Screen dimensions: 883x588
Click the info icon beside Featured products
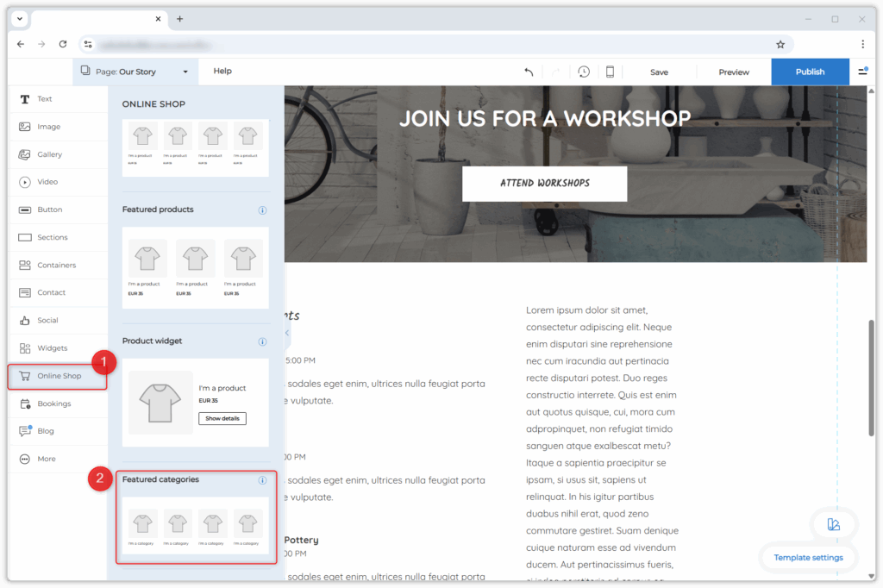262,210
